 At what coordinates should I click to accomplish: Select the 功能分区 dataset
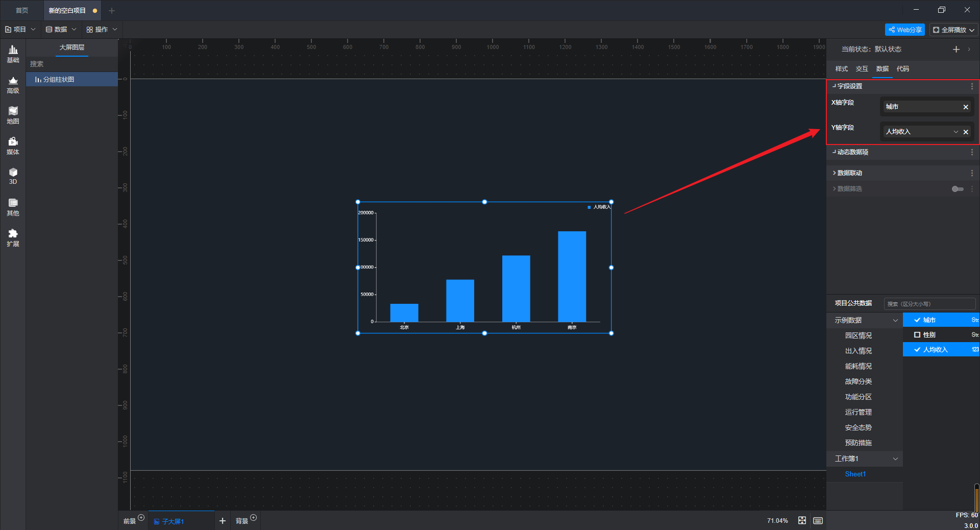[x=858, y=397]
